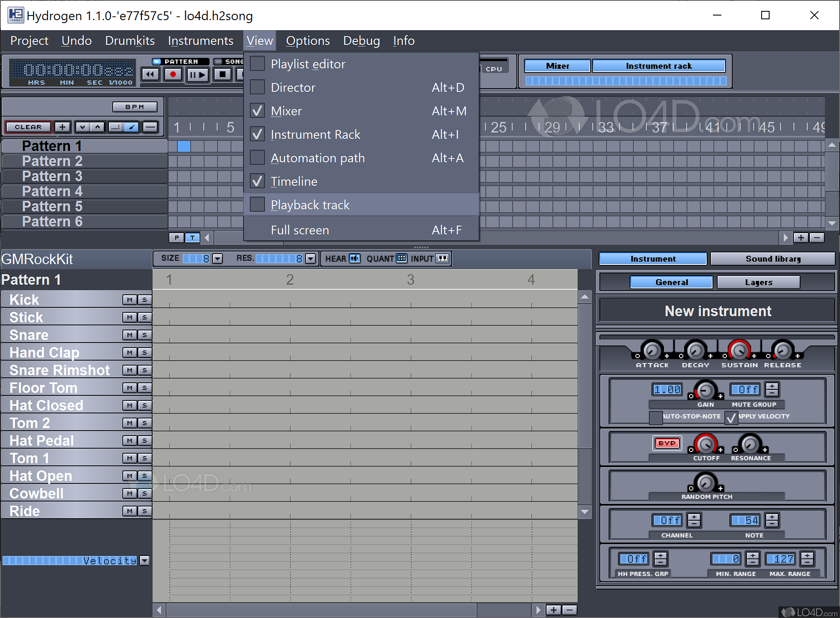
Task: Move selected pattern down with arrow
Action: point(83,127)
